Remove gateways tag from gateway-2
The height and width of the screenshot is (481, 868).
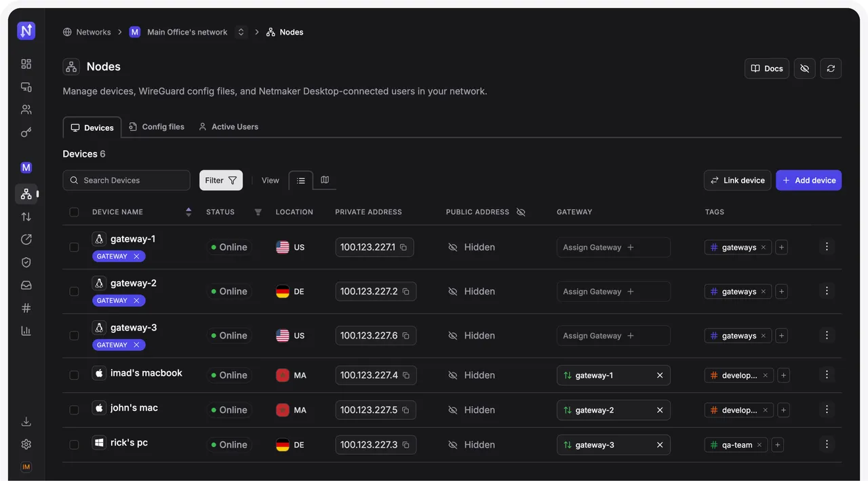click(764, 292)
